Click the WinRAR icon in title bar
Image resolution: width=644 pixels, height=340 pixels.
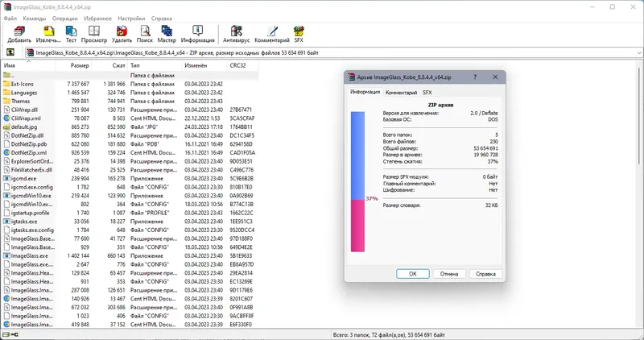pyautogui.click(x=7, y=7)
